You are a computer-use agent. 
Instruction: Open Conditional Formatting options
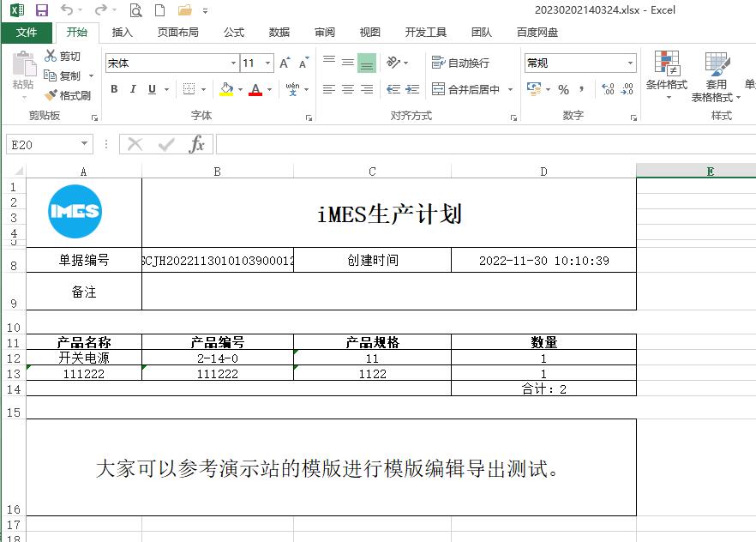tap(667, 75)
